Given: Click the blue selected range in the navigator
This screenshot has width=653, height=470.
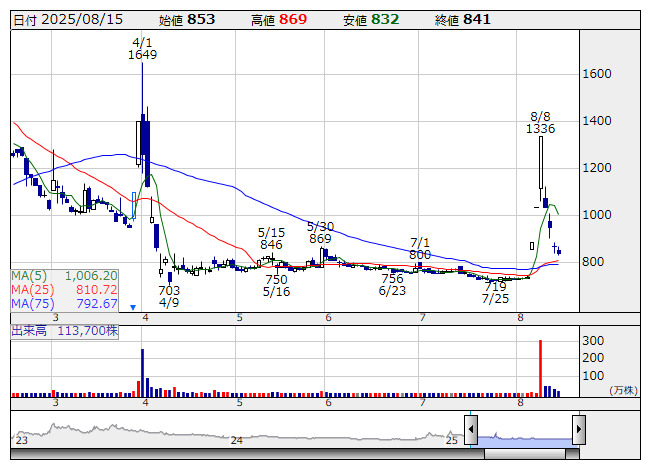Looking at the screenshot, I should (525, 441).
